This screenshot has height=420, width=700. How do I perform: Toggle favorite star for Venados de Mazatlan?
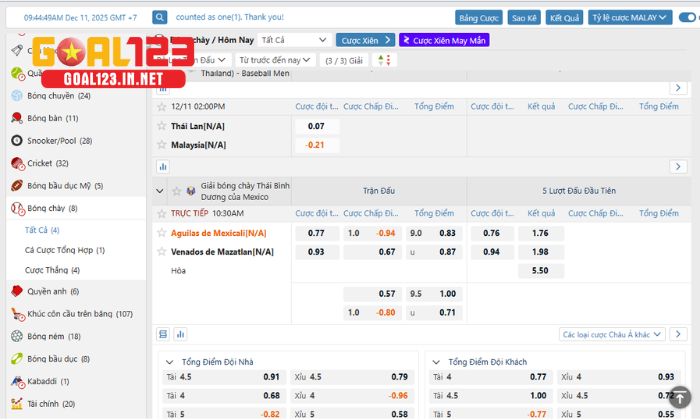click(162, 252)
